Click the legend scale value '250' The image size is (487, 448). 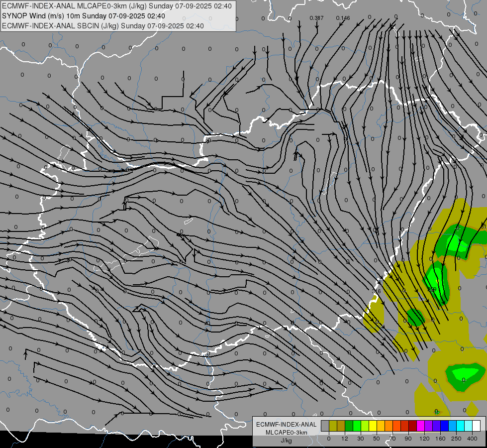pyautogui.click(x=456, y=439)
